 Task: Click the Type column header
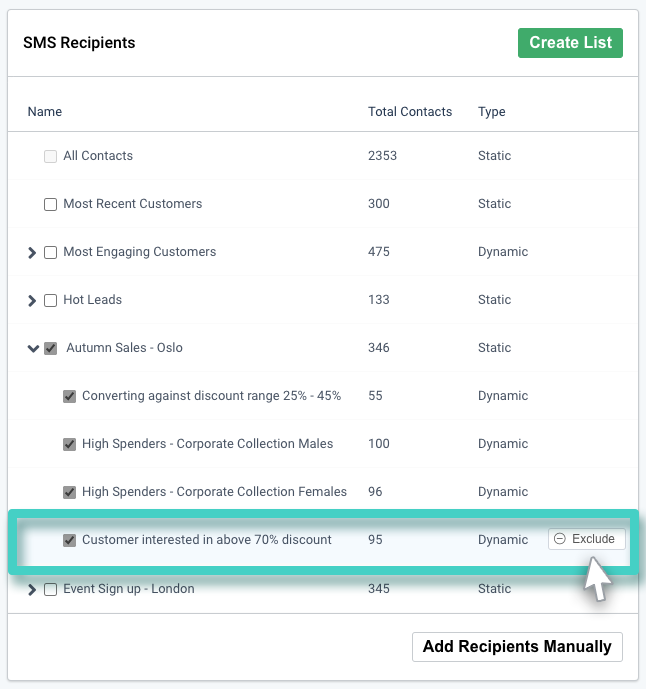pos(492,112)
